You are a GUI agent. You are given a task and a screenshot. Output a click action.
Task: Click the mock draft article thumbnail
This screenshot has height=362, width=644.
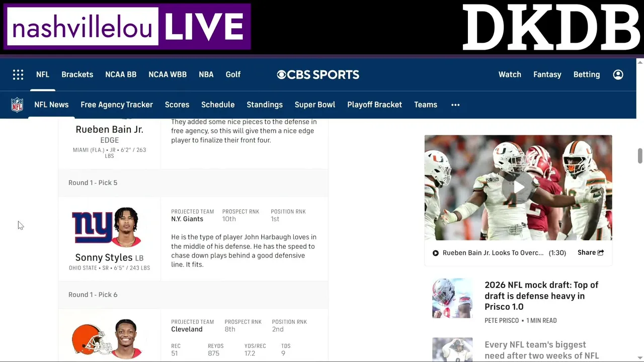(x=452, y=298)
